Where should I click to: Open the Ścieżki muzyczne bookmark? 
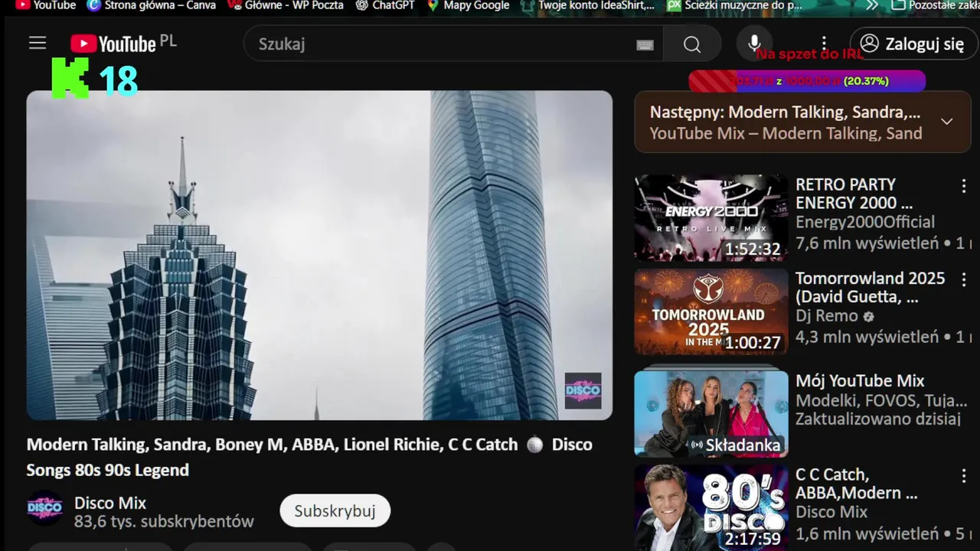pos(735,5)
